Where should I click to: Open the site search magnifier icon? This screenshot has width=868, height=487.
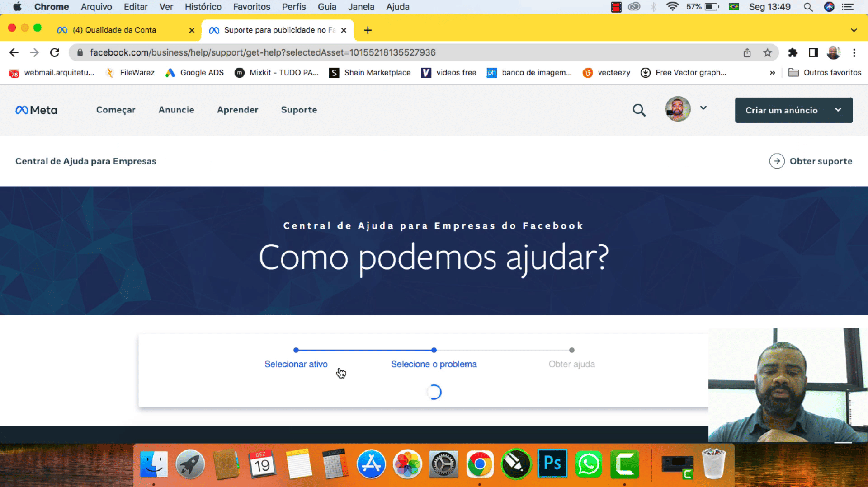point(639,110)
